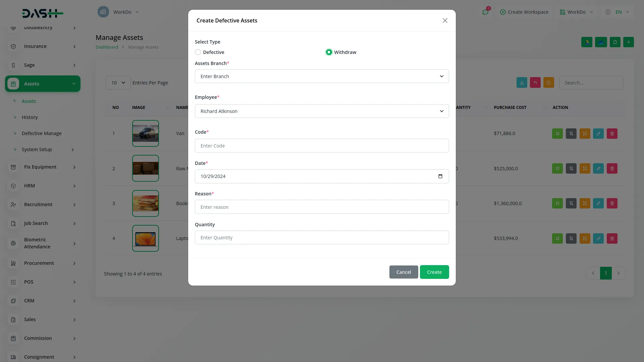Screen dimensions: 644x362
Task: Click the orange refresh icon above the asset table
Action: point(548,82)
